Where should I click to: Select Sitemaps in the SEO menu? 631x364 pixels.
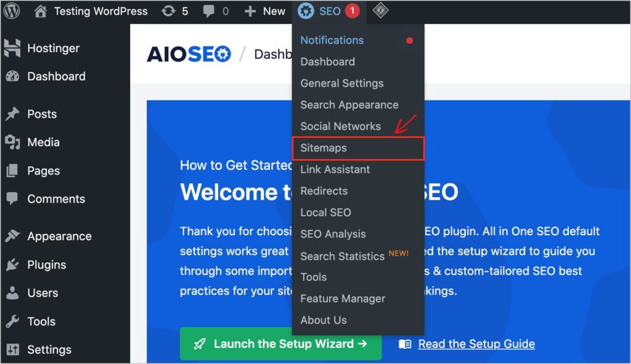pyautogui.click(x=358, y=148)
